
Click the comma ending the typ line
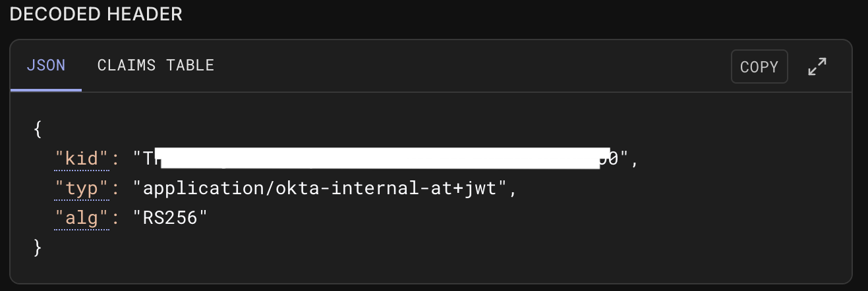pyautogui.click(x=515, y=190)
